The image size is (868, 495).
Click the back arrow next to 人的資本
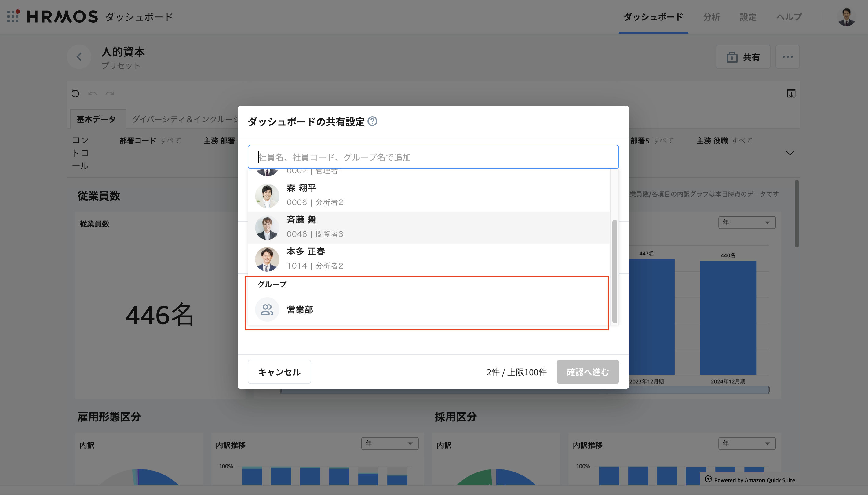(79, 57)
